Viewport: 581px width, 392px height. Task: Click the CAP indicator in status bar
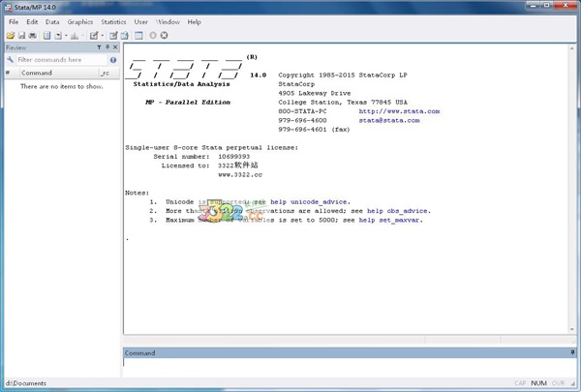[x=520, y=383]
